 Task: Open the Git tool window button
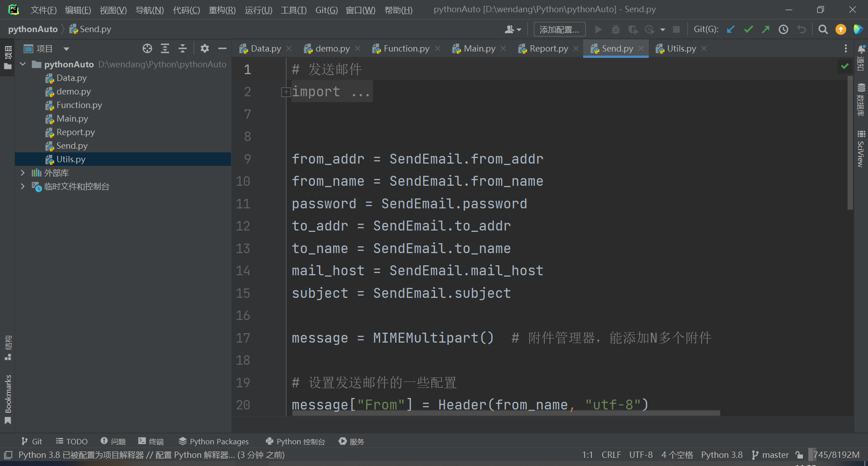click(32, 442)
